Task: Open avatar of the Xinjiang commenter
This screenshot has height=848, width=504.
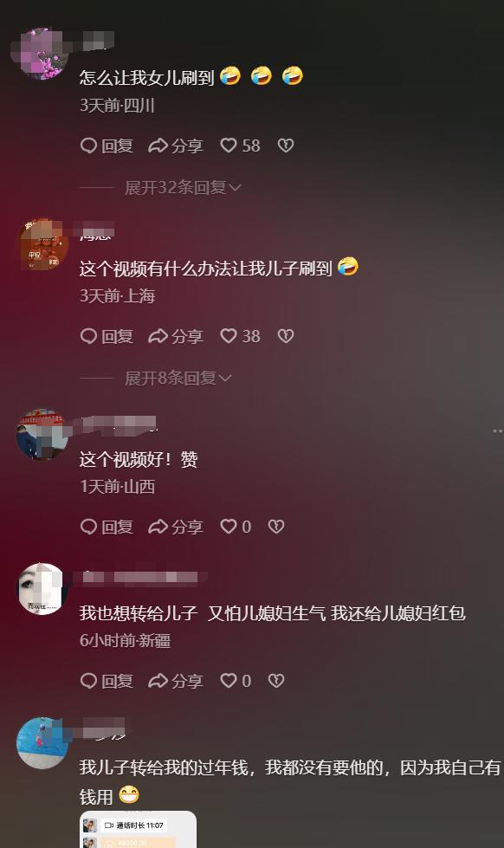Action: [x=42, y=589]
